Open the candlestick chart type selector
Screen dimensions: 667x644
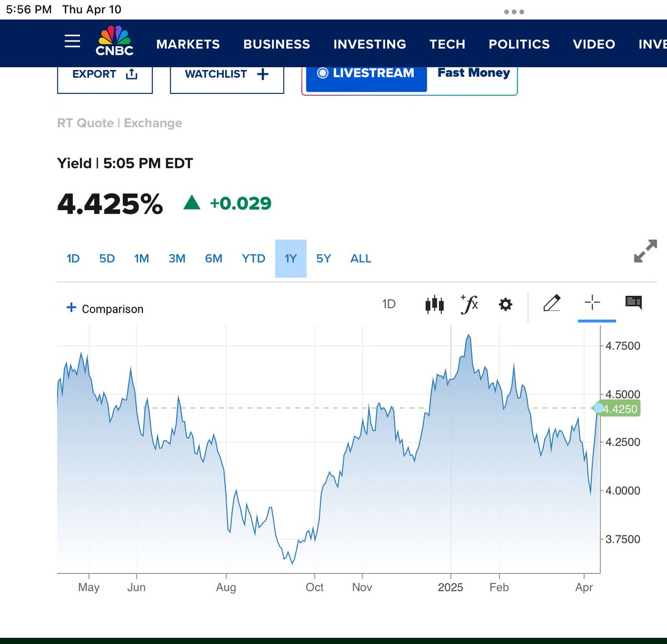click(434, 304)
